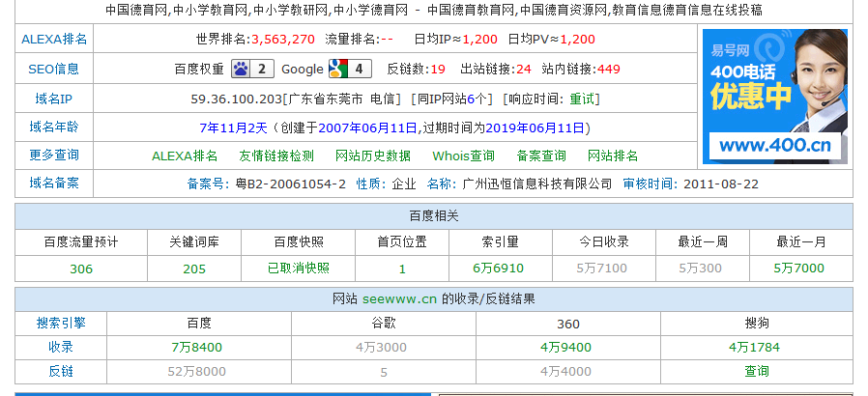The image size is (868, 396).
Task: Click the 更多查询 row label
Action: tap(54, 155)
